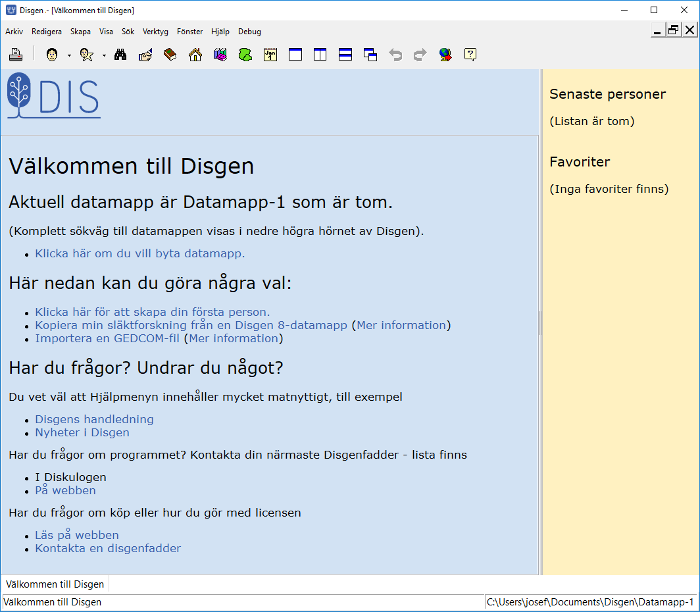The height and width of the screenshot is (612, 700).
Task: Click the datamapp path in status bar
Action: [590, 602]
